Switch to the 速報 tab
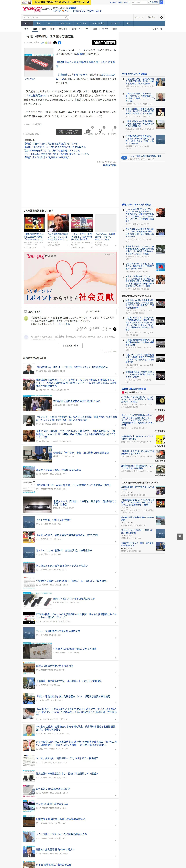186x868 pixels. pos(38,24)
